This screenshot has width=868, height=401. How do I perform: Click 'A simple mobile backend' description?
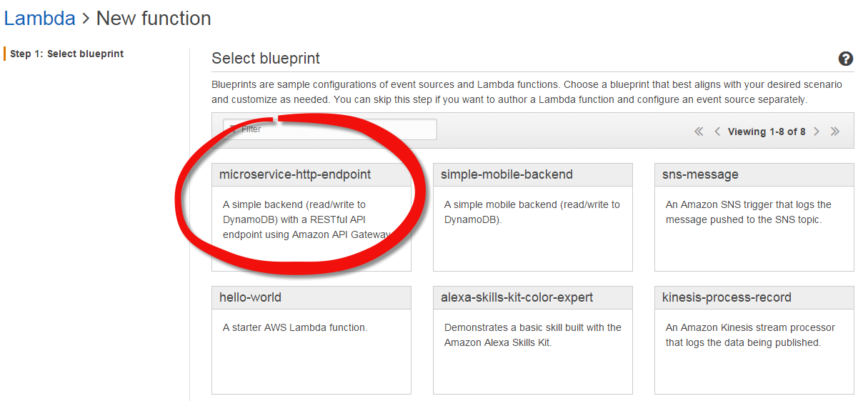[x=532, y=212]
